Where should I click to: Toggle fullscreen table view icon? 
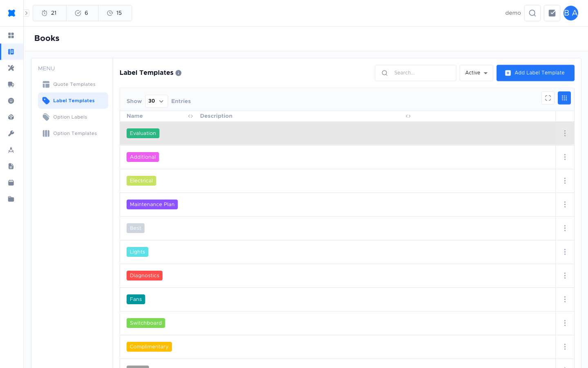[x=548, y=98]
